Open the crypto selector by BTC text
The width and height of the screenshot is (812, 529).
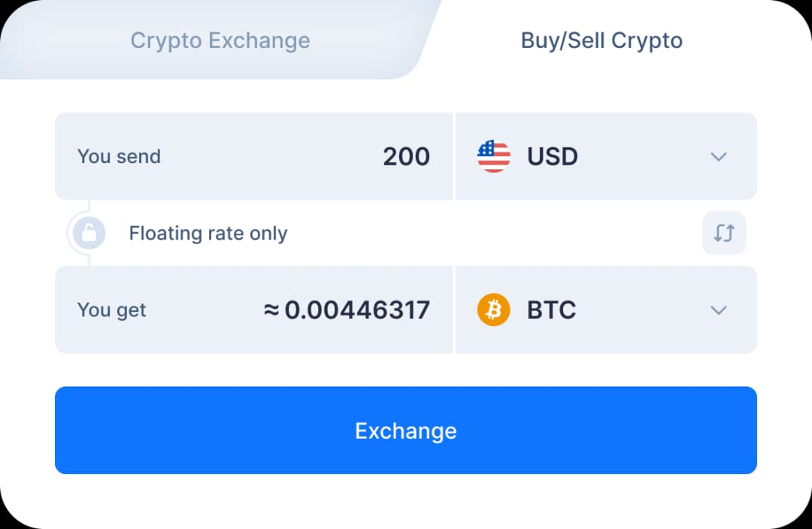(x=551, y=310)
